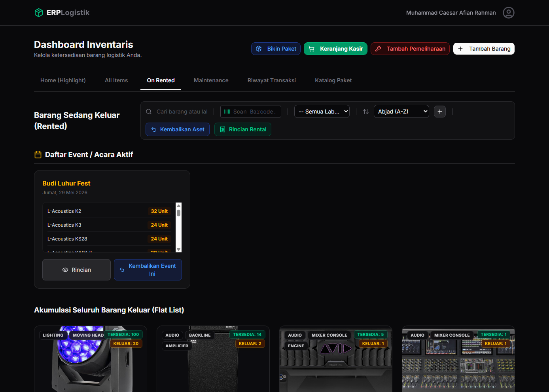
Task: Click the AMPLIFIER tag
Action: point(177,346)
